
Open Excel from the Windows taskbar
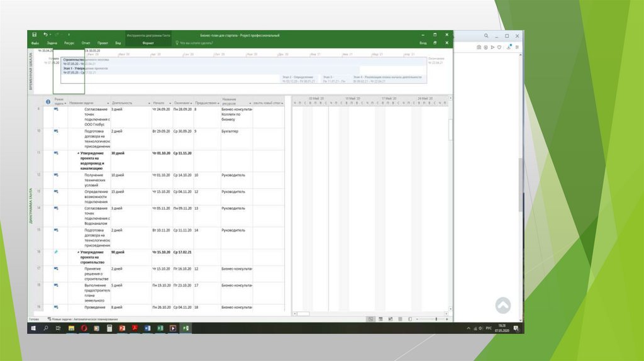(160, 328)
